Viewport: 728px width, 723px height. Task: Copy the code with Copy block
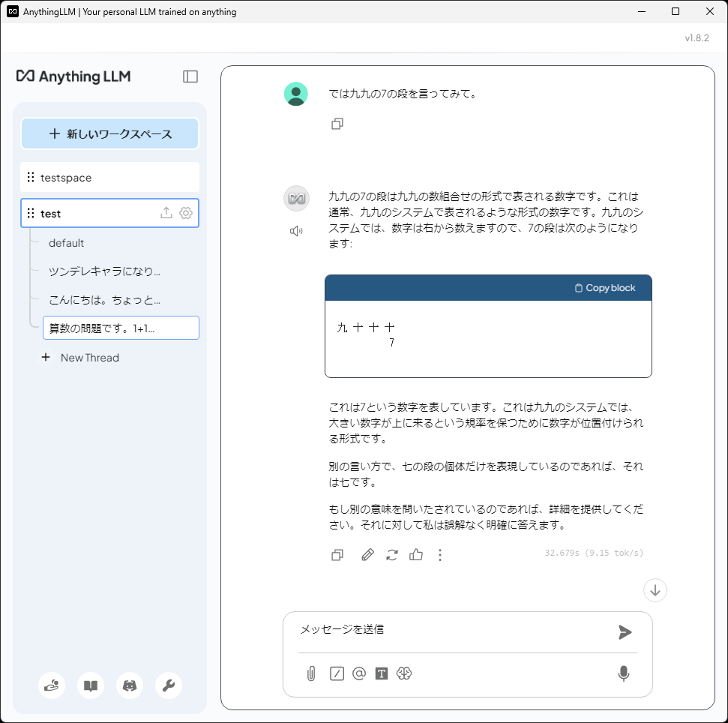tap(605, 287)
